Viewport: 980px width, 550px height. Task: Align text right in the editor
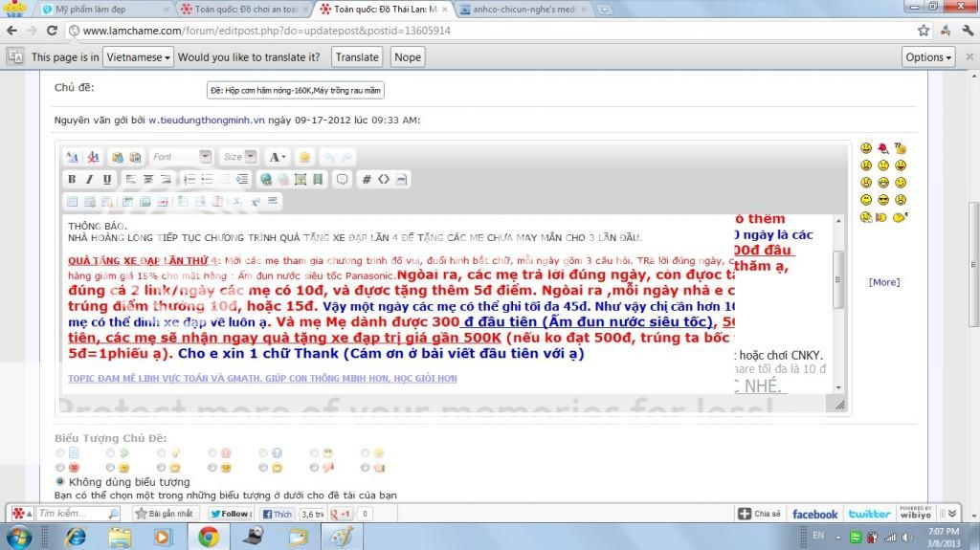166,180
